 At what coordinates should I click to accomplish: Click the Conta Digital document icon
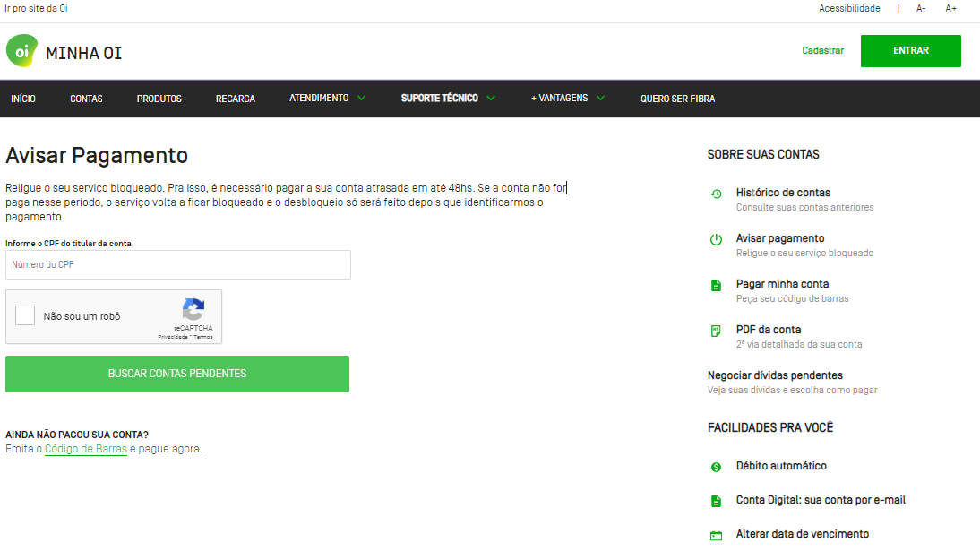coord(716,501)
